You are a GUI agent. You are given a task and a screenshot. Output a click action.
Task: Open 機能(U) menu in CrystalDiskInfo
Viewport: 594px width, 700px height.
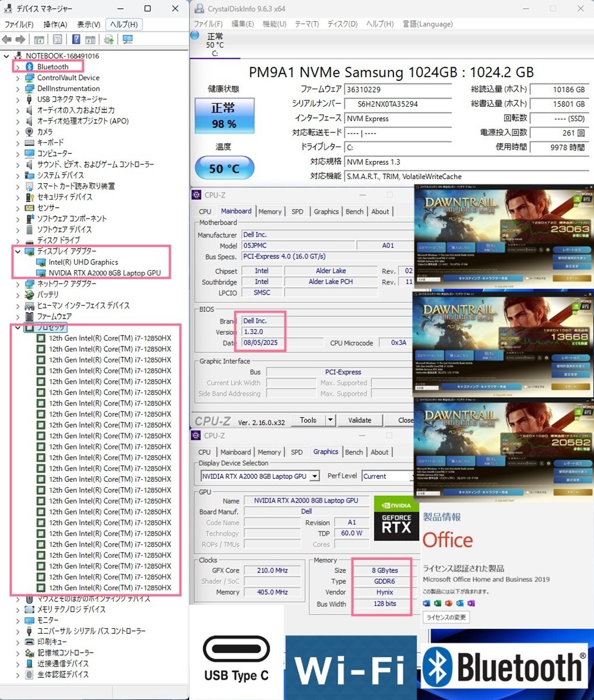pyautogui.click(x=275, y=24)
